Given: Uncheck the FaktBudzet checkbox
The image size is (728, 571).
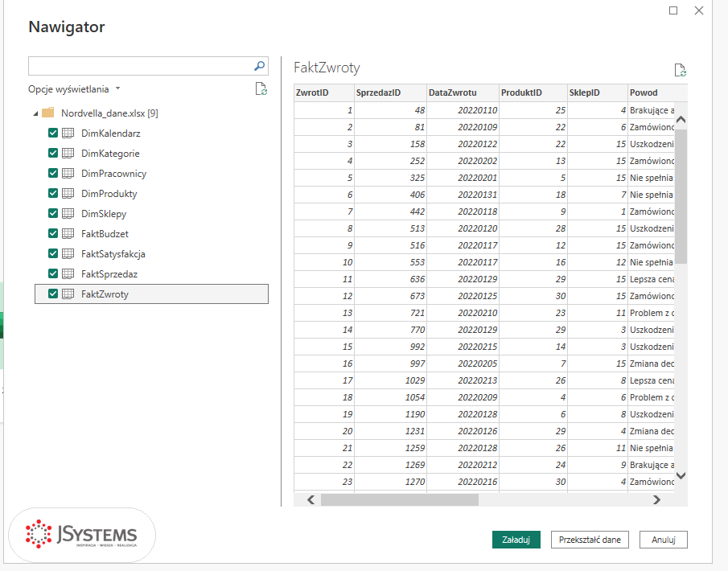Looking at the screenshot, I should tap(53, 233).
